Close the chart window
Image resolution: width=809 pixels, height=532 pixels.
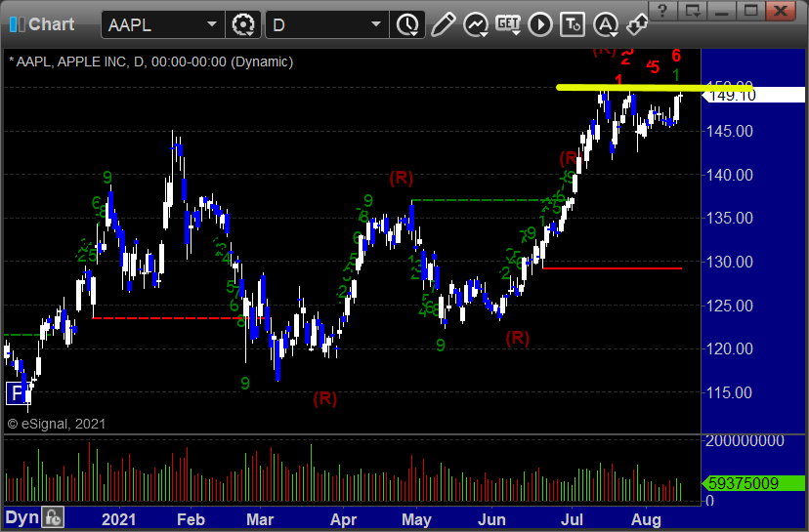pyautogui.click(x=781, y=11)
